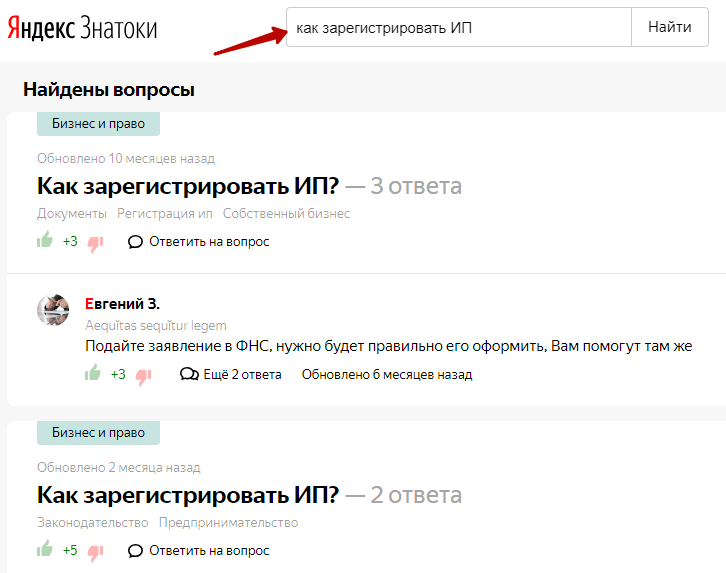This screenshot has height=573, width=726.
Task: Open the first Бизнес и право category tag
Action: pos(98,124)
